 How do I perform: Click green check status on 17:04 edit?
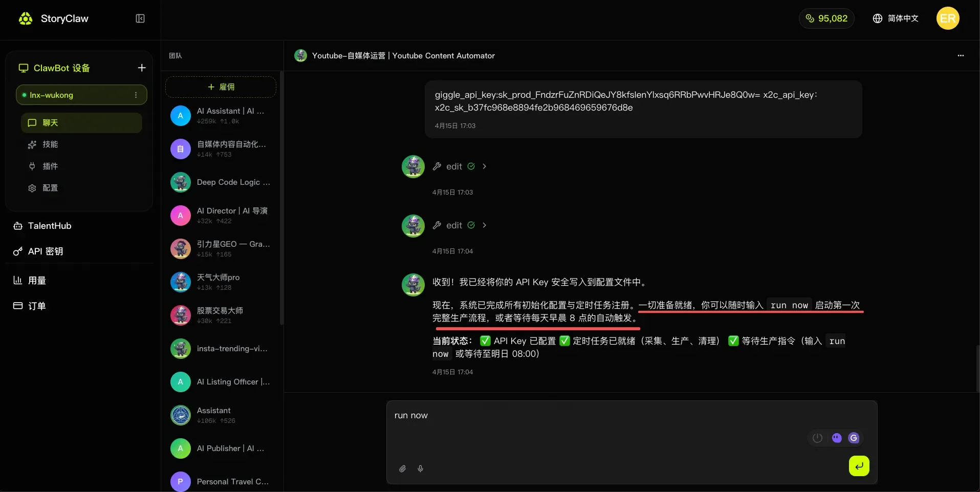tap(471, 225)
